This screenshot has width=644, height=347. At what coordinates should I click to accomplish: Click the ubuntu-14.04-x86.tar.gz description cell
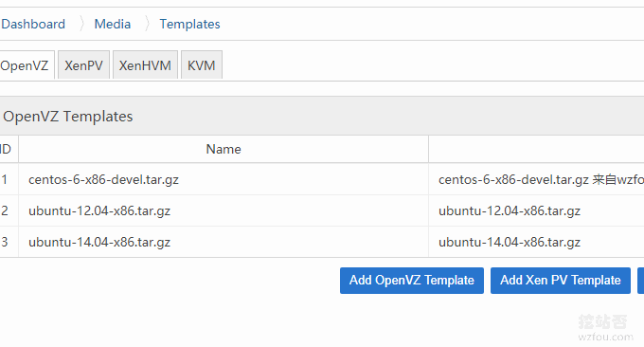click(536, 242)
